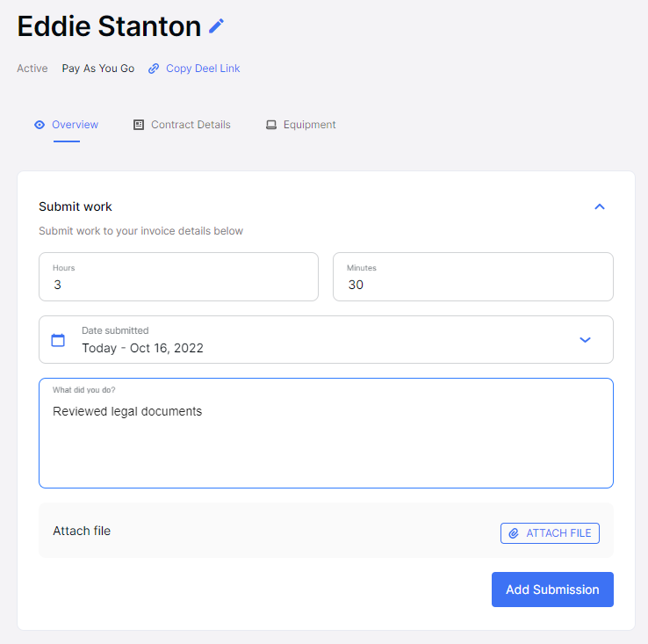The width and height of the screenshot is (648, 644).
Task: Click the calendar icon in the Date submitted field
Action: coord(58,340)
